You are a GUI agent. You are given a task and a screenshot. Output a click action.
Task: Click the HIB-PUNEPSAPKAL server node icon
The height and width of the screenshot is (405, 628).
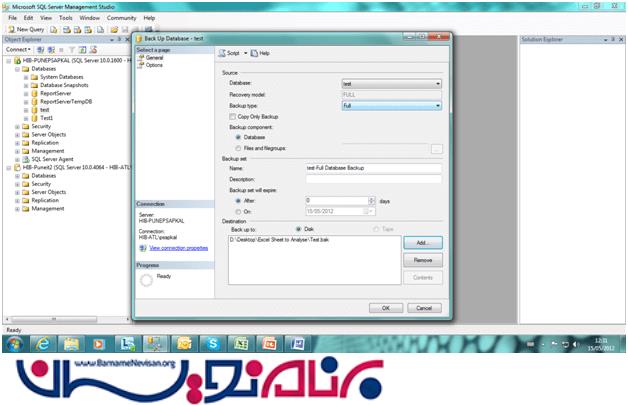(x=17, y=60)
